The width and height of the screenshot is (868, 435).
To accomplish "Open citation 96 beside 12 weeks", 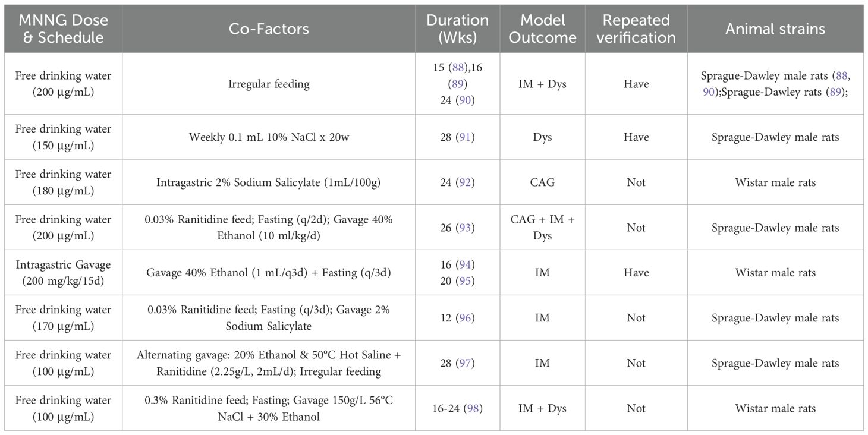I will (465, 318).
